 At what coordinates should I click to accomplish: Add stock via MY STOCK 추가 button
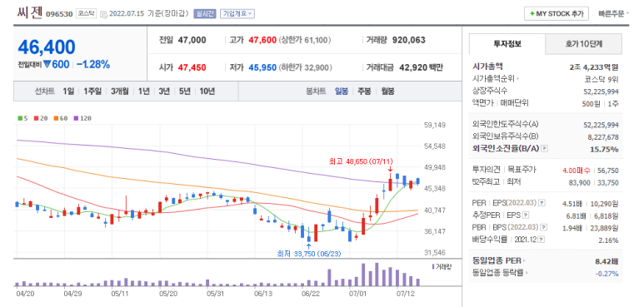557,13
